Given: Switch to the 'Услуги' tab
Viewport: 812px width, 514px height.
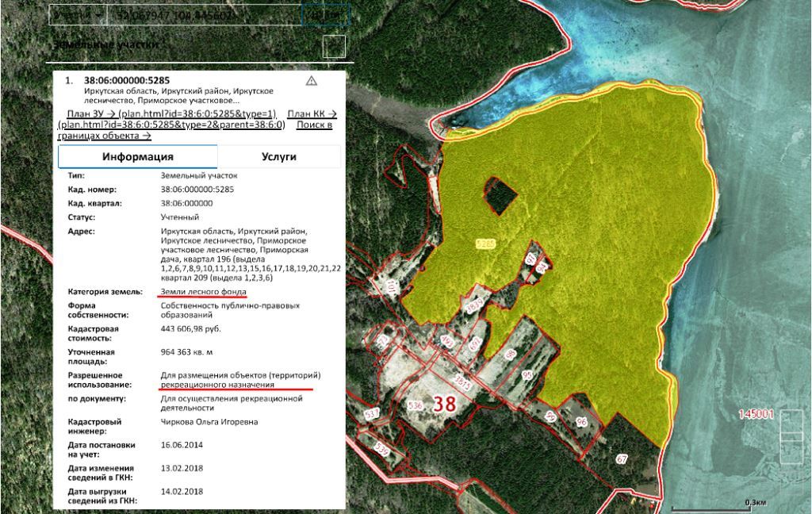Looking at the screenshot, I should pyautogui.click(x=279, y=156).
